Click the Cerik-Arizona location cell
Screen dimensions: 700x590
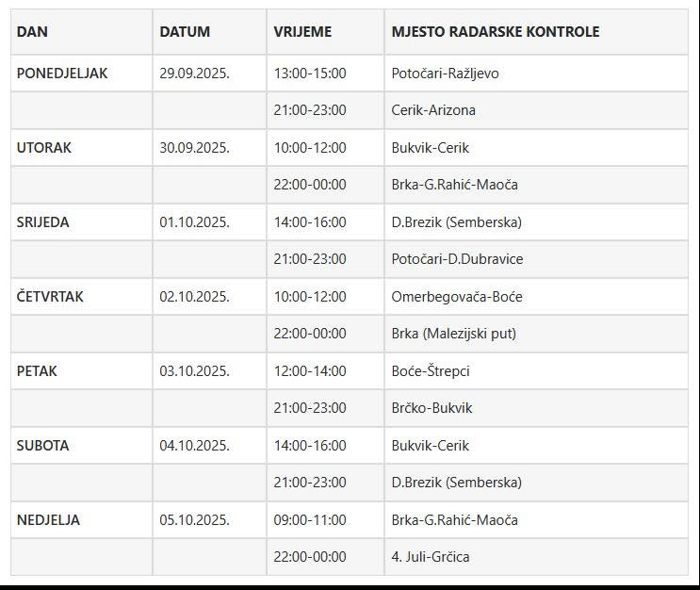tap(433, 110)
